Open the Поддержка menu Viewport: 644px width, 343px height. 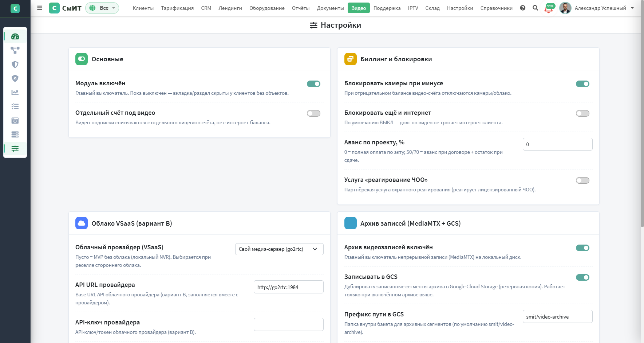tap(387, 8)
